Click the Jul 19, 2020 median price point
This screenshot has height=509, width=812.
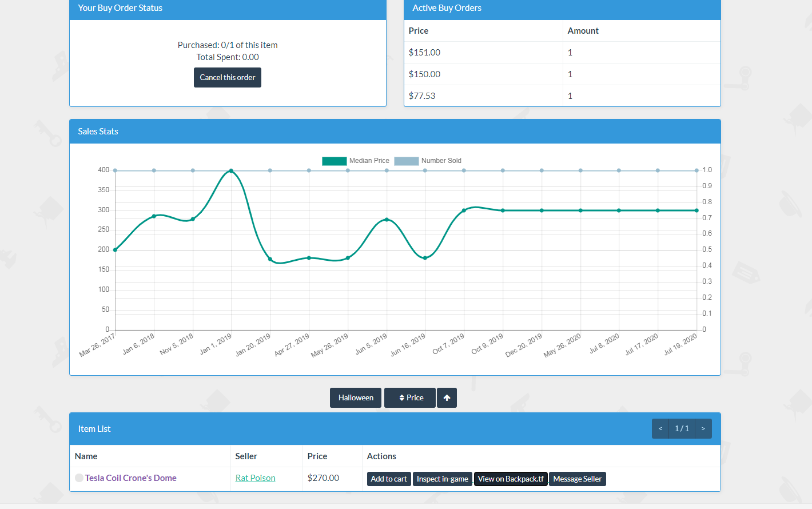[x=696, y=210]
